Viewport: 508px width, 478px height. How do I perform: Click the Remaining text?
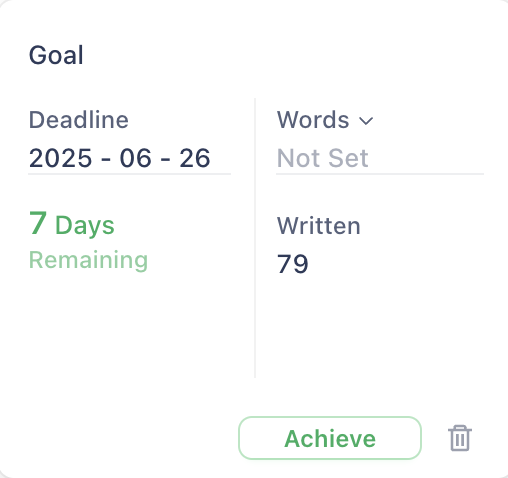[x=88, y=260]
